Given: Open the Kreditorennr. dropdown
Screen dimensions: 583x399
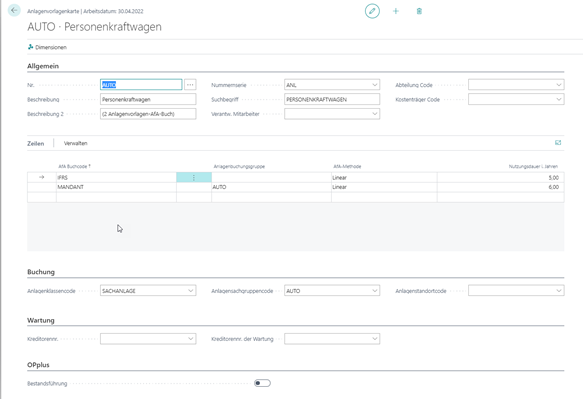Looking at the screenshot, I should [x=190, y=338].
